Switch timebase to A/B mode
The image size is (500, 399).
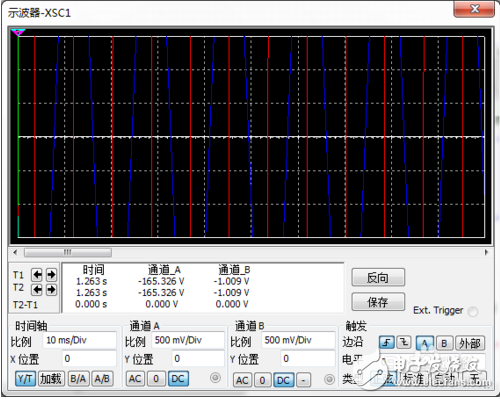[102, 379]
